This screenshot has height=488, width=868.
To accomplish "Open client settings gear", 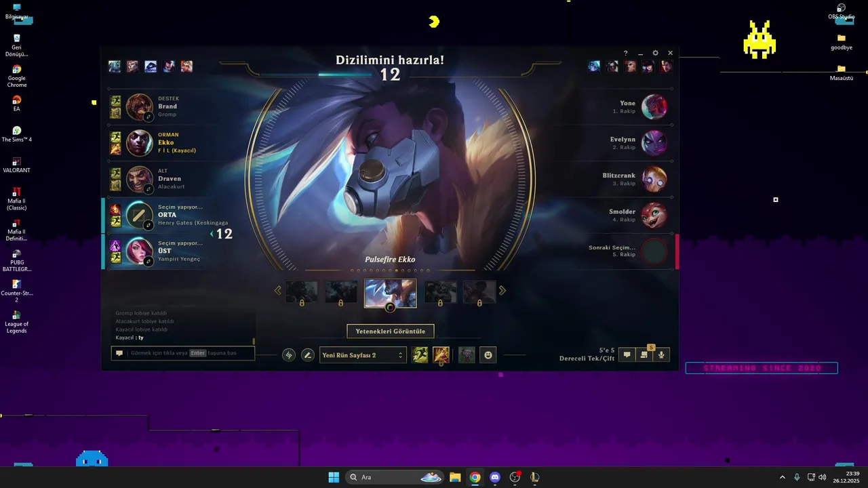I will (655, 53).
